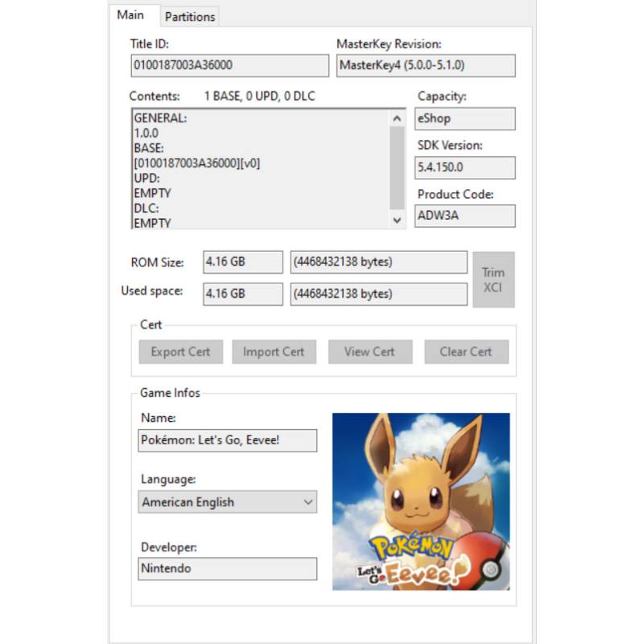Click the SDK Version field

[465, 167]
